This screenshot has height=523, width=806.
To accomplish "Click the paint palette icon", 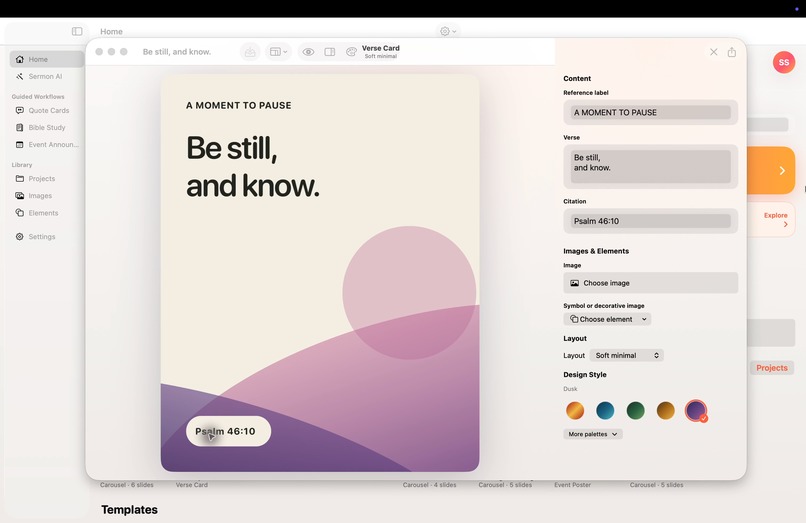I will pyautogui.click(x=351, y=52).
